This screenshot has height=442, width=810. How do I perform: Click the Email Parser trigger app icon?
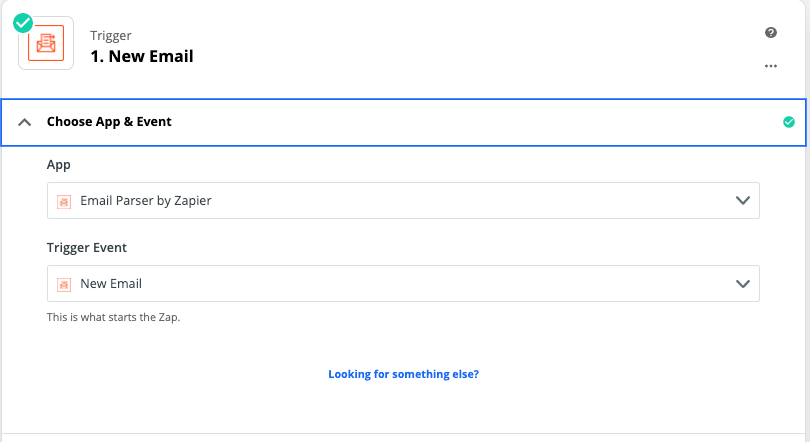(46, 43)
